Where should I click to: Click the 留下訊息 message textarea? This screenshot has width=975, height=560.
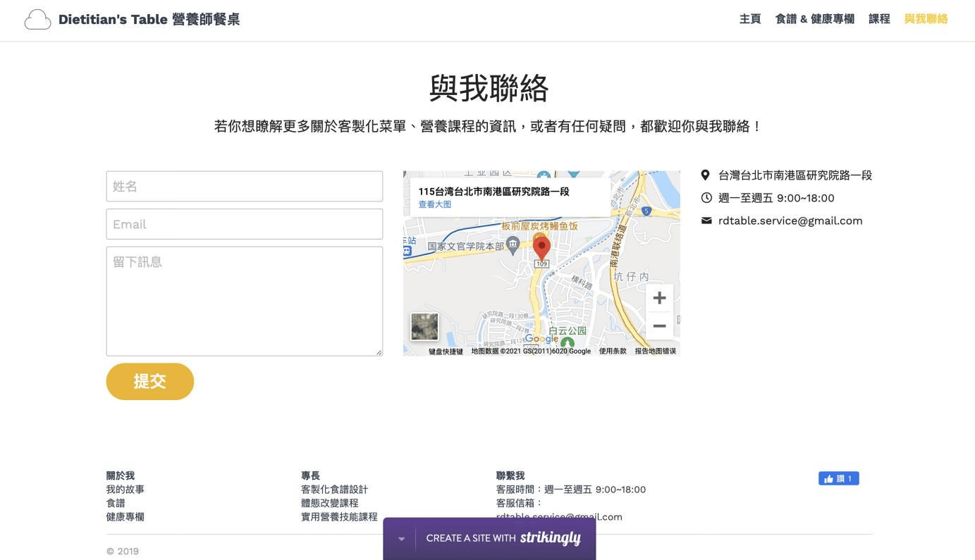point(244,301)
